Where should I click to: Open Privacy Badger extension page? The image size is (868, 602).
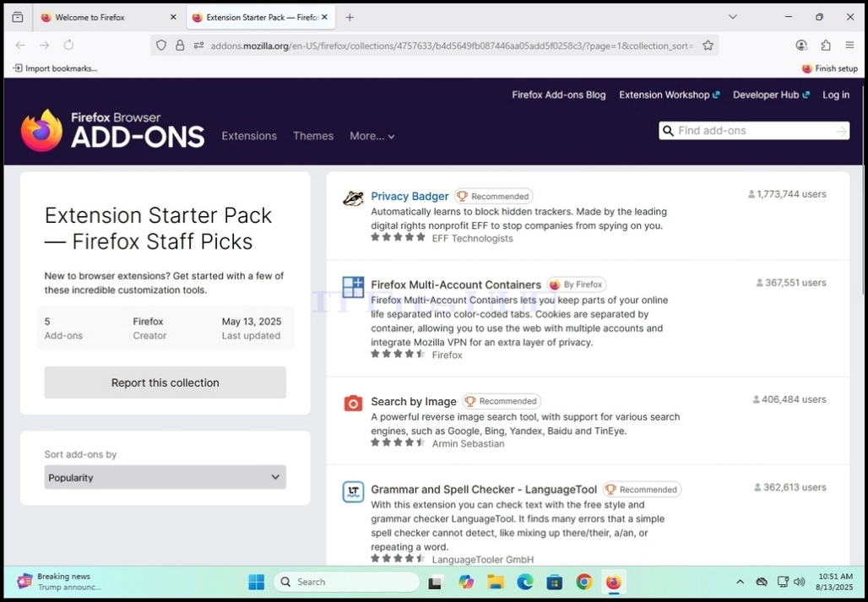410,197
